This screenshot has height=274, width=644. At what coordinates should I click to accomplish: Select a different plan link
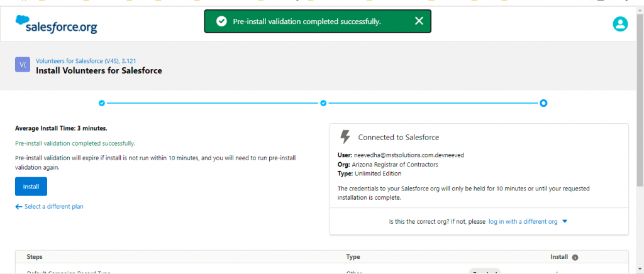[x=49, y=207]
